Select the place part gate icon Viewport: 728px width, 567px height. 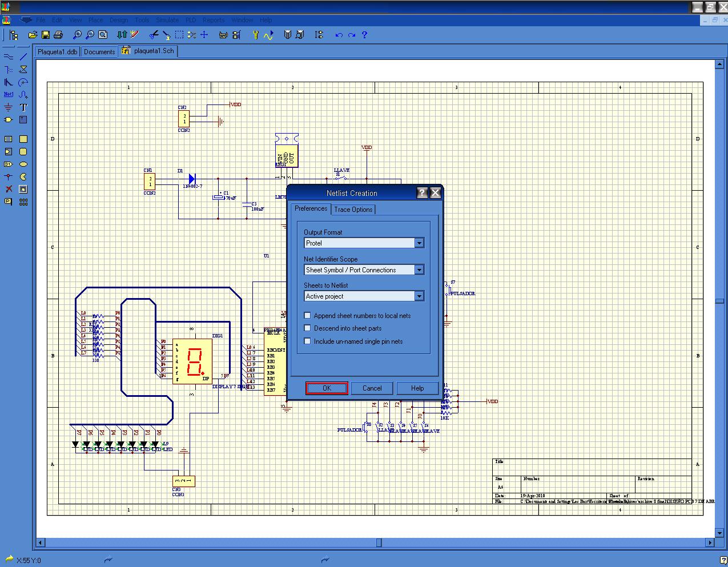click(x=9, y=120)
